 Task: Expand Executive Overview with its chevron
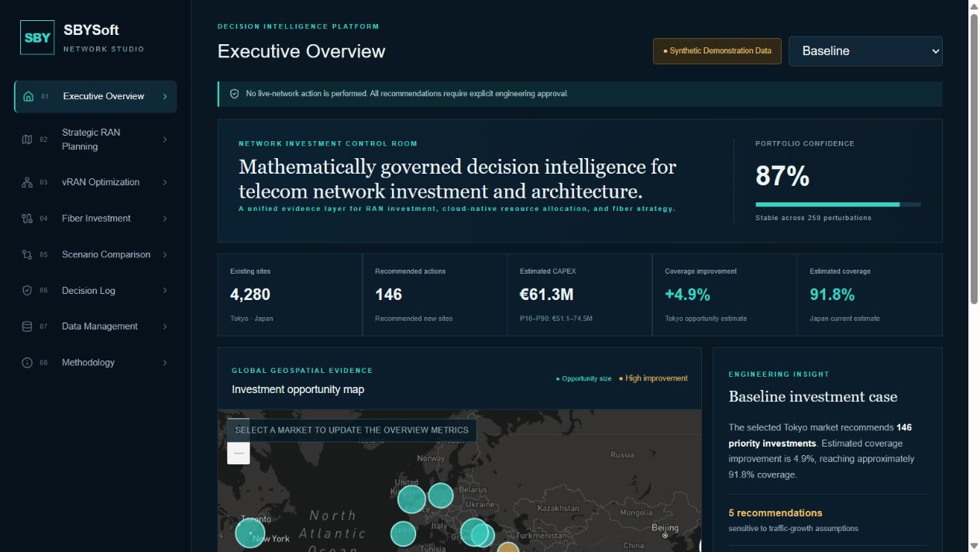[165, 97]
